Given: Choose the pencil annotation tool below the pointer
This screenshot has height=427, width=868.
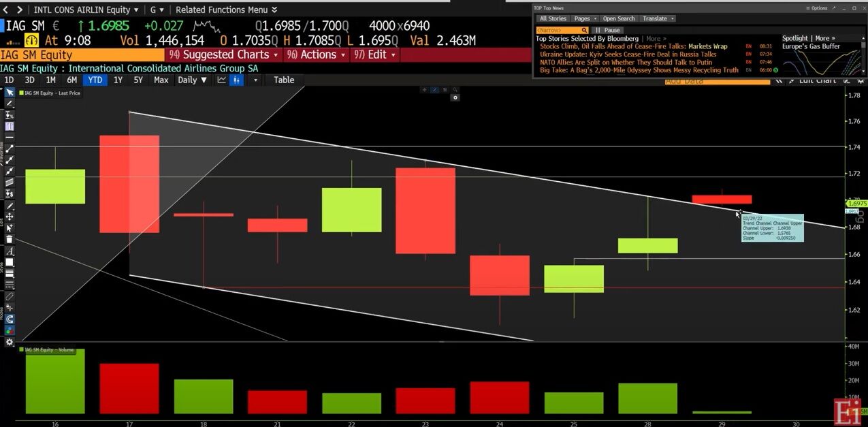Looking at the screenshot, I should (x=10, y=104).
